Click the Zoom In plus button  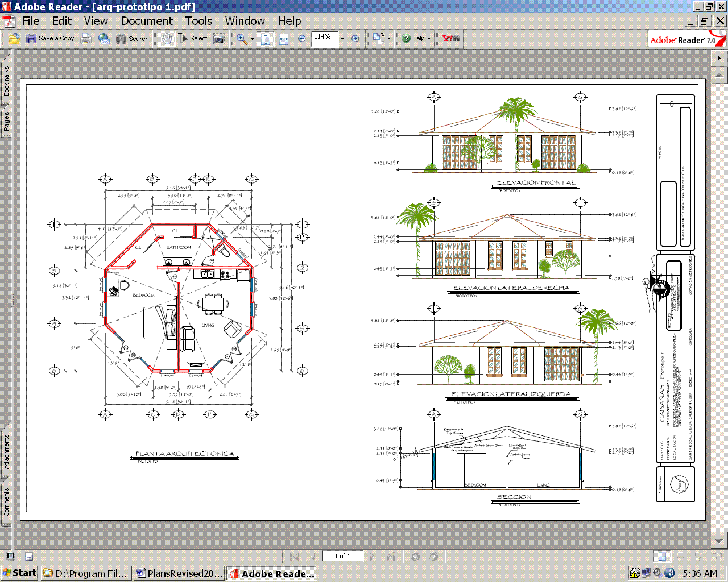tap(355, 39)
